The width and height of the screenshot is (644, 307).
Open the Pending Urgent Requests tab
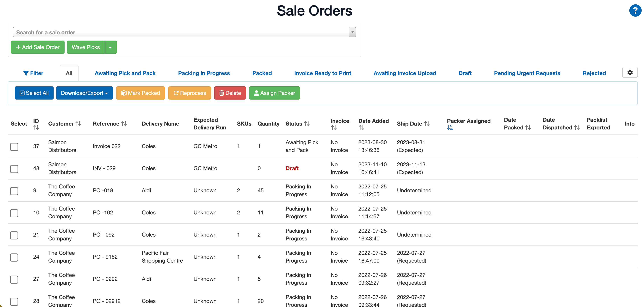tap(527, 73)
